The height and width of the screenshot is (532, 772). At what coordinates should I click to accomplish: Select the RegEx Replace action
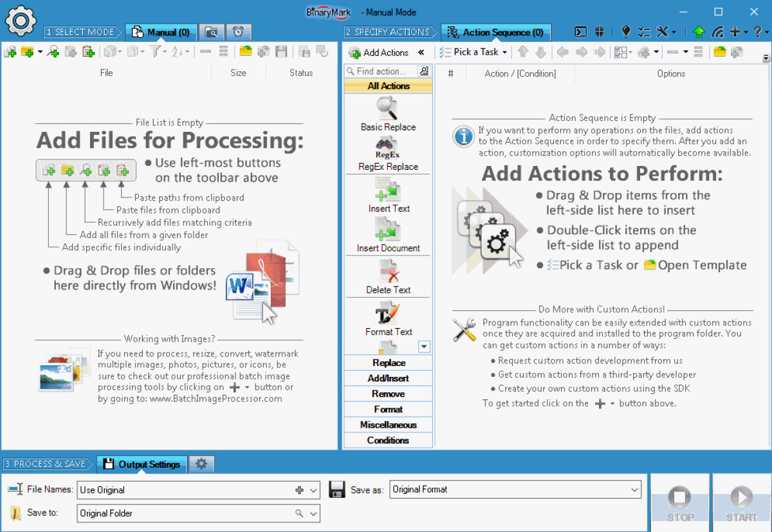[388, 154]
